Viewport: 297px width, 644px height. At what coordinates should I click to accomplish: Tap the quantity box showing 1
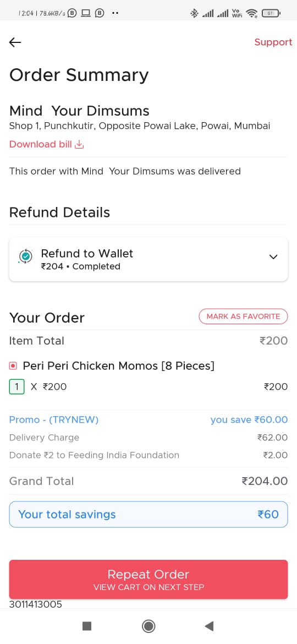(x=17, y=386)
